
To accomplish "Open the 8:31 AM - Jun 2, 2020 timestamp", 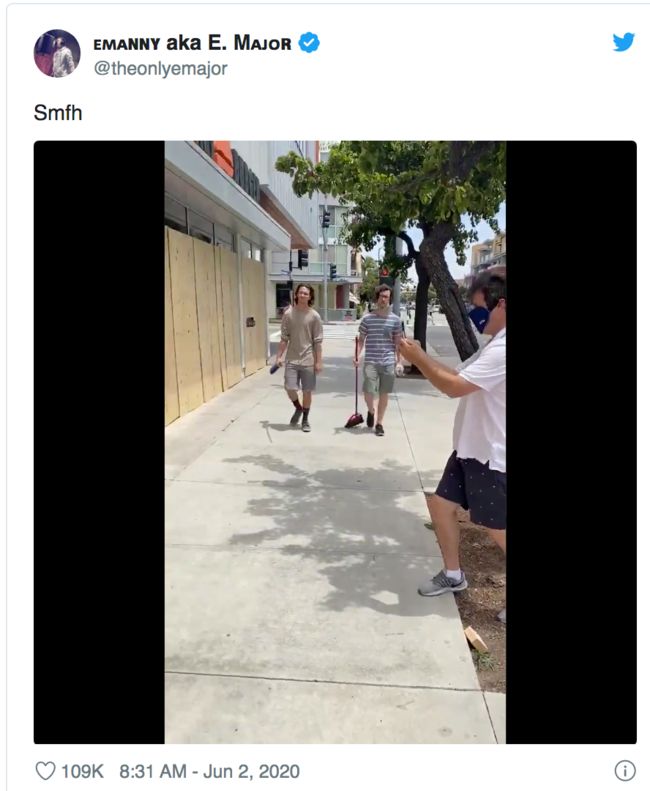I will tap(209, 771).
